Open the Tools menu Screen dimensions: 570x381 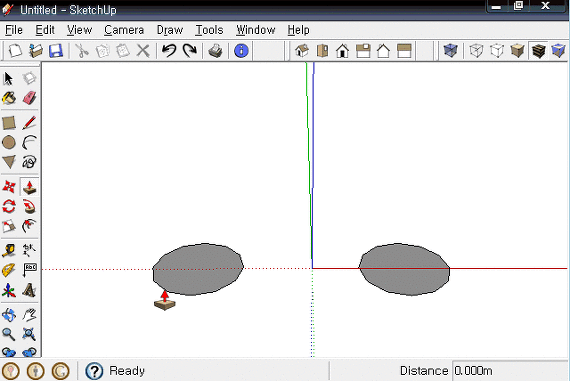(209, 30)
